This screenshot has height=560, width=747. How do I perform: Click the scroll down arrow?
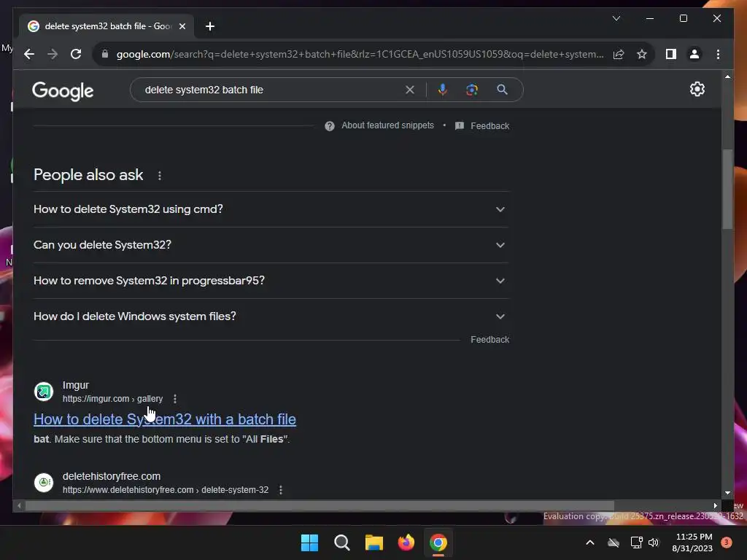click(727, 493)
